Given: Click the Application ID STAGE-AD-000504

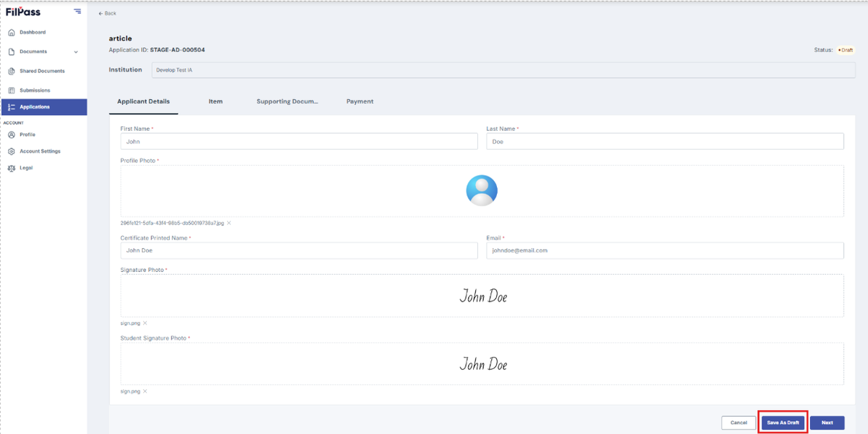Looking at the screenshot, I should [178, 50].
